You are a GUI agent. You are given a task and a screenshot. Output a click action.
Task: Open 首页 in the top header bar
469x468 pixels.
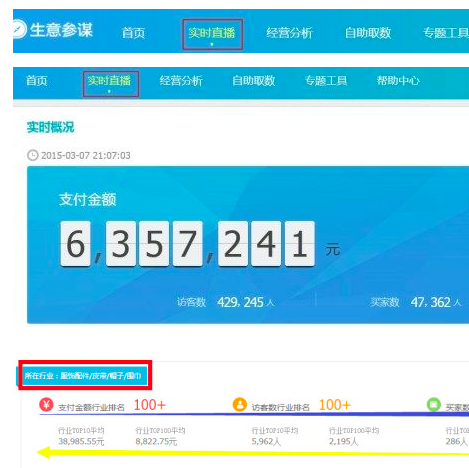tap(133, 33)
